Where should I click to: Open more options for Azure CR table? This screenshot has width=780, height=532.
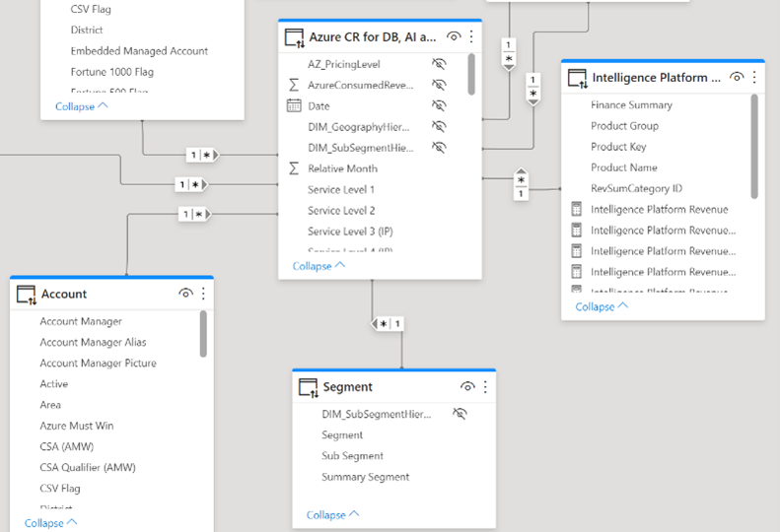point(471,36)
